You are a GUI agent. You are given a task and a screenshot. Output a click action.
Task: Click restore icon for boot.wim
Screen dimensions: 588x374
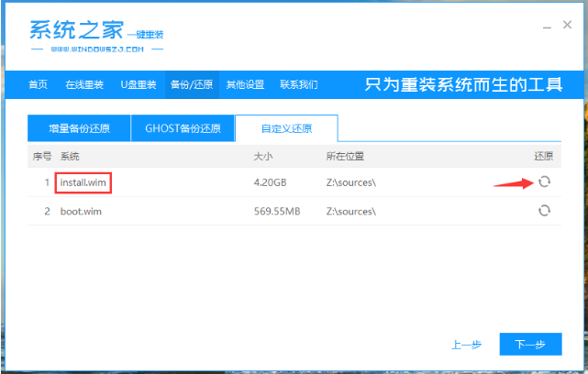tap(544, 210)
